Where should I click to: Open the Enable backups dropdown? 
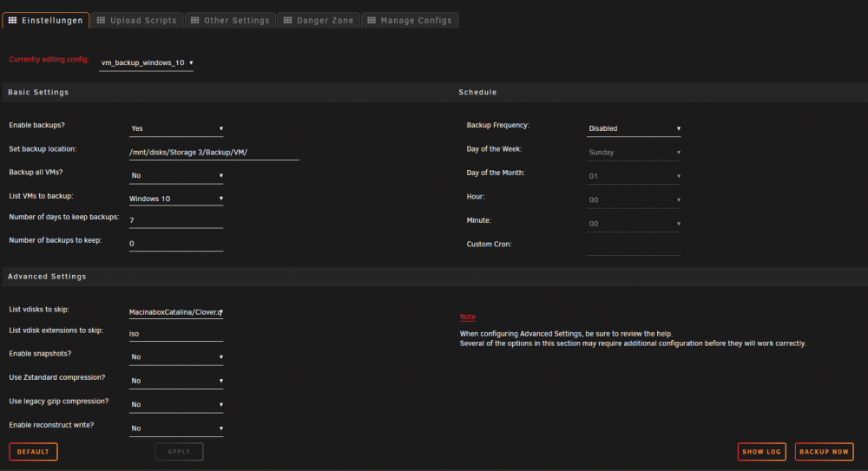[x=176, y=128]
